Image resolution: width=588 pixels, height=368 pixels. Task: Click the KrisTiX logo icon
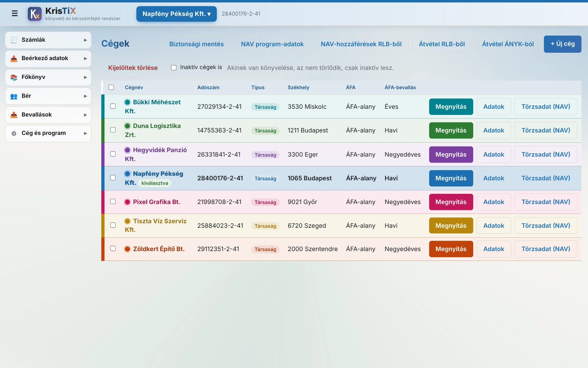click(35, 14)
